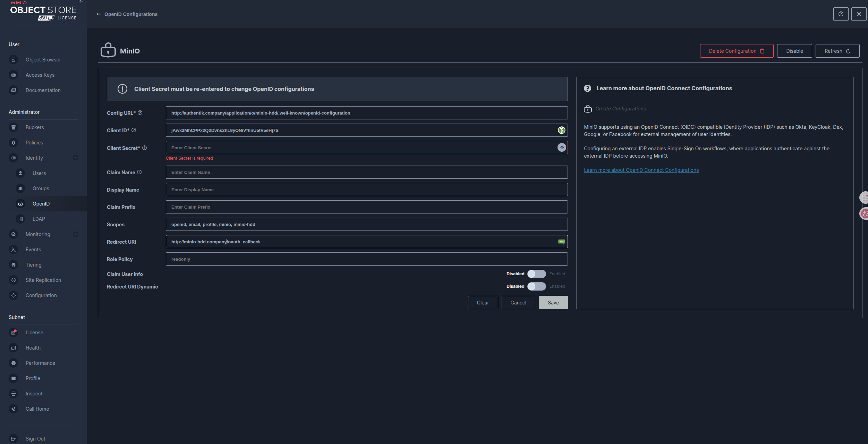Show the client secret with eye icon
868x444 pixels.
coord(562,148)
